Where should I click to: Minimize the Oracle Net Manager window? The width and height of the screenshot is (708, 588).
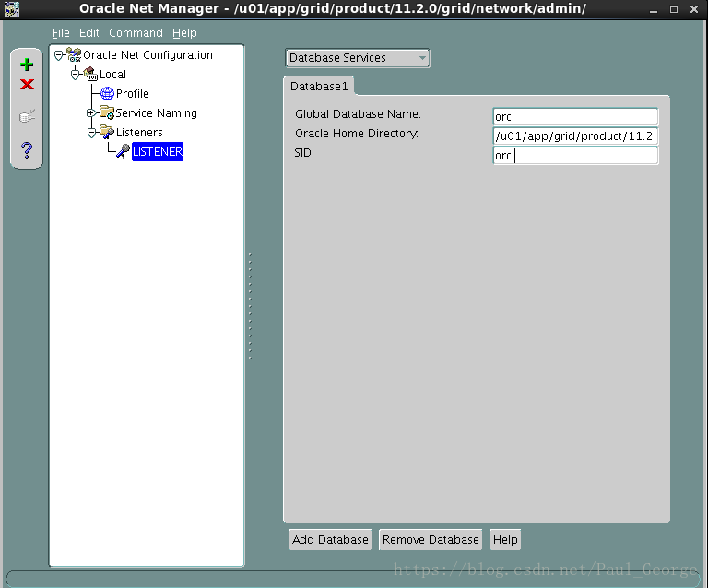654,9
